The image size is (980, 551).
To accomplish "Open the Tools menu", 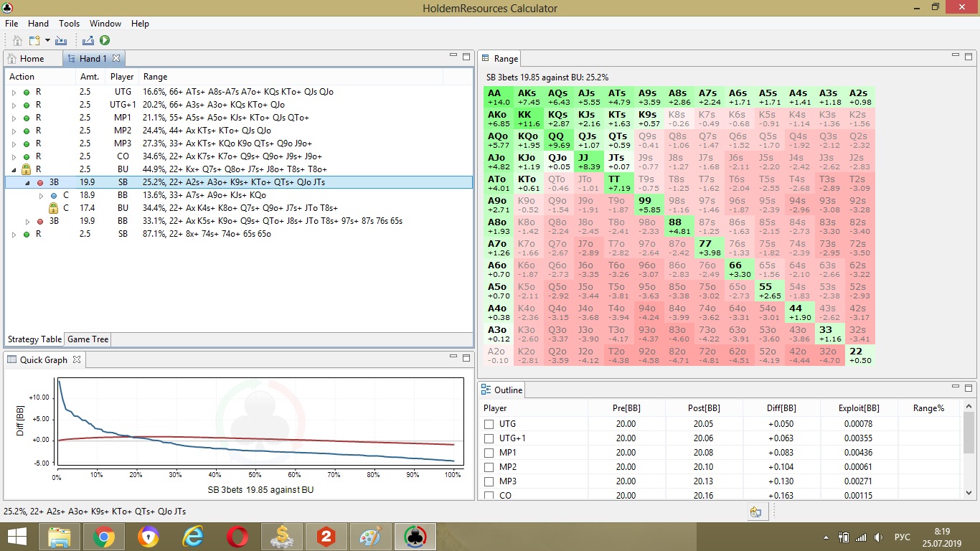I will tap(70, 24).
